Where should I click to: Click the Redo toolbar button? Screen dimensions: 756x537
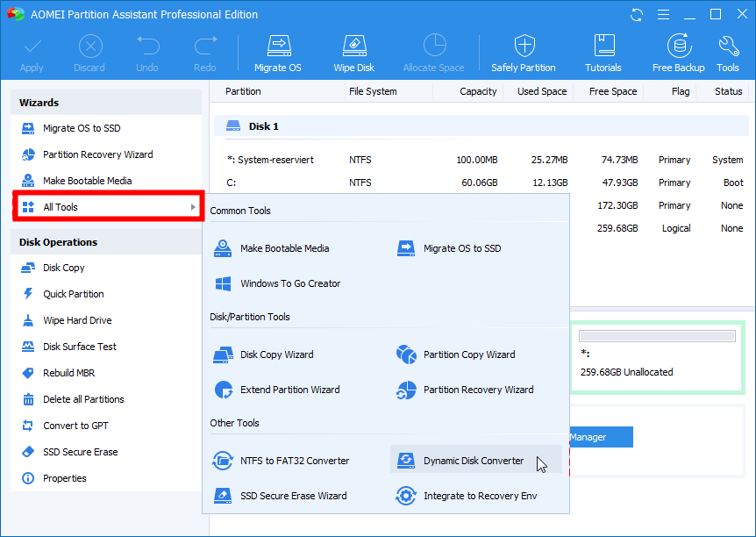click(x=205, y=53)
